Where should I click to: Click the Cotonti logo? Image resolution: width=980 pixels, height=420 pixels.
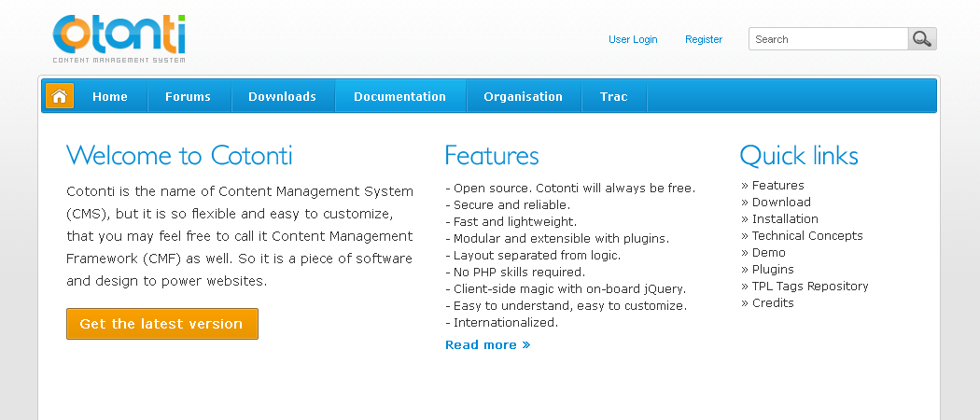(119, 39)
